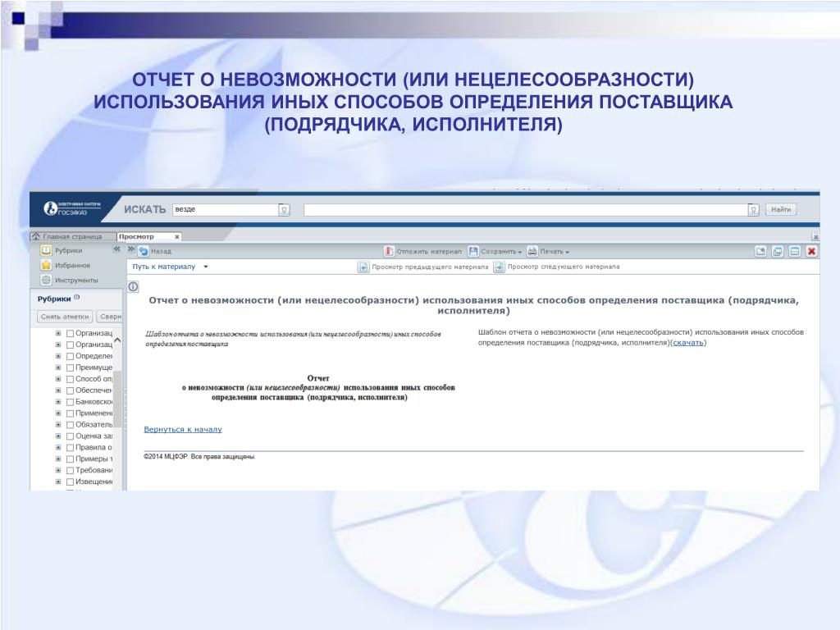Click the Госзаказ system logo

tap(72, 208)
